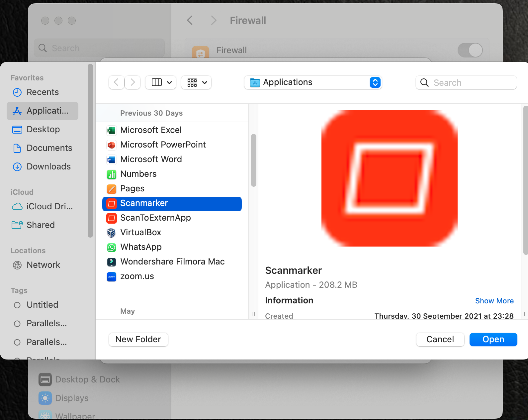
Task: Click the Open button
Action: click(x=493, y=340)
